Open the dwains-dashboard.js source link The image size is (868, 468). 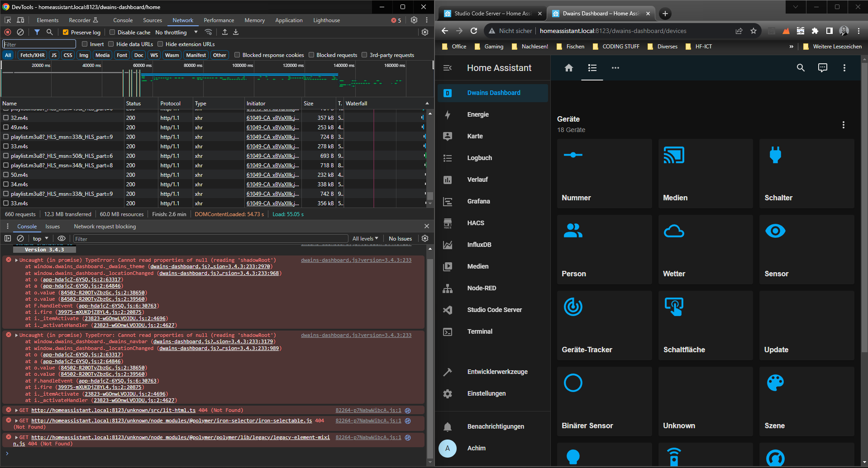pyautogui.click(x=356, y=260)
